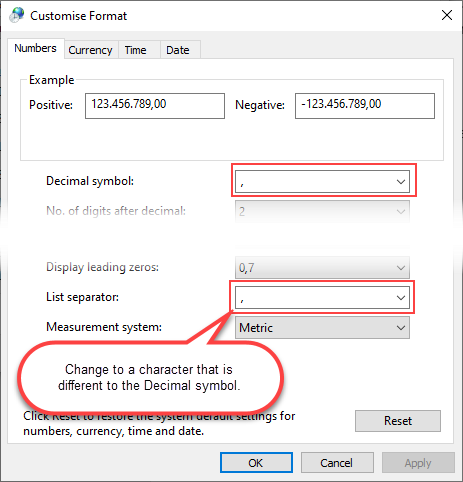Viewport: 463px width, 482px height.
Task: Close the Customise Format dialog
Action: point(447,15)
